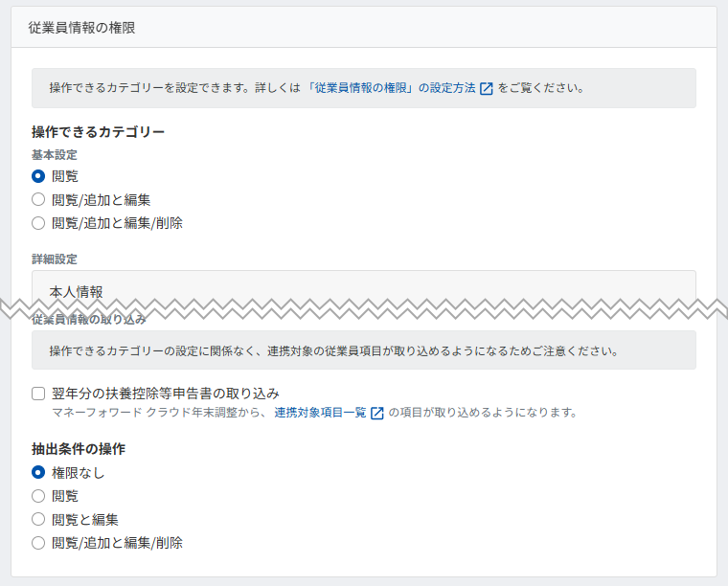Image resolution: width=728 pixels, height=586 pixels.
Task: Click 従業員情報の取り込み label
Action: click(89, 319)
